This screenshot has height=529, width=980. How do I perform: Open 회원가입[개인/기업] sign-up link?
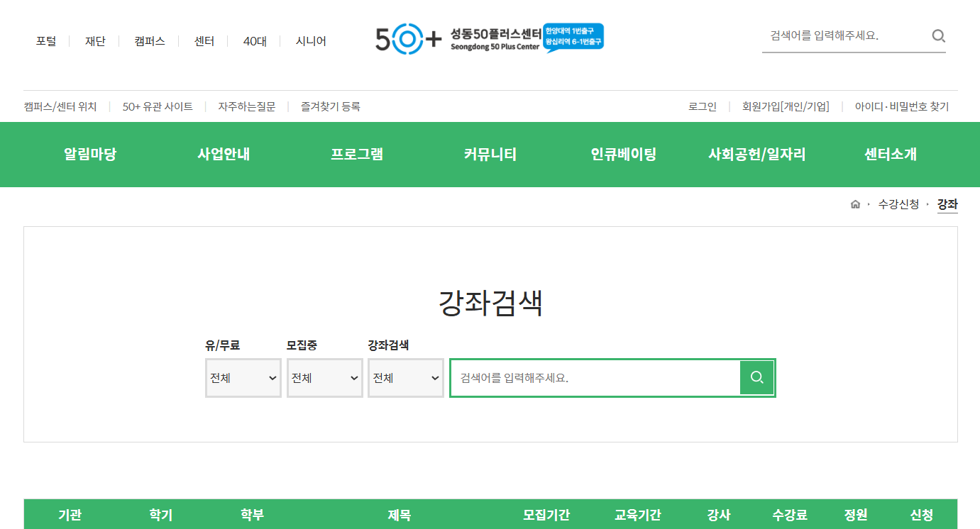click(786, 107)
